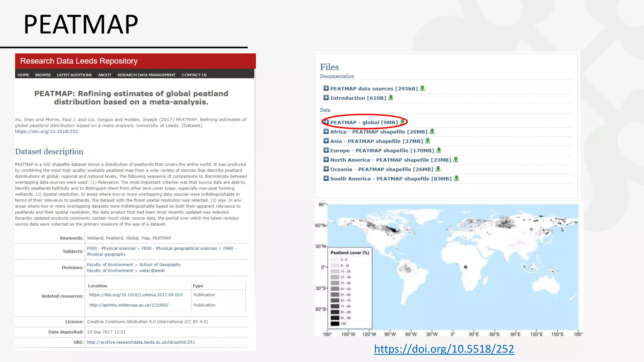Click the global peatland cover map image
The image size is (644, 362).
click(449, 269)
